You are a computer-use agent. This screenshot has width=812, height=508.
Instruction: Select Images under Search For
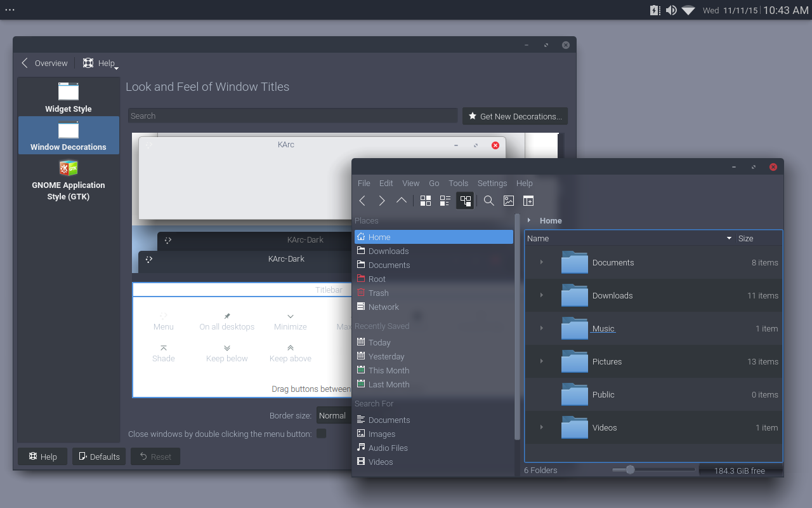tap(434, 434)
